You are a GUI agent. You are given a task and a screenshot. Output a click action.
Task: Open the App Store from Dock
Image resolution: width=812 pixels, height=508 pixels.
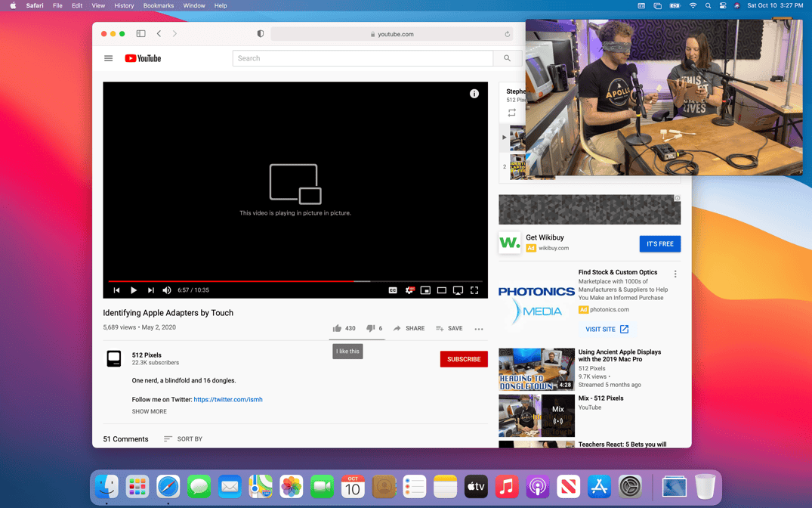point(599,487)
